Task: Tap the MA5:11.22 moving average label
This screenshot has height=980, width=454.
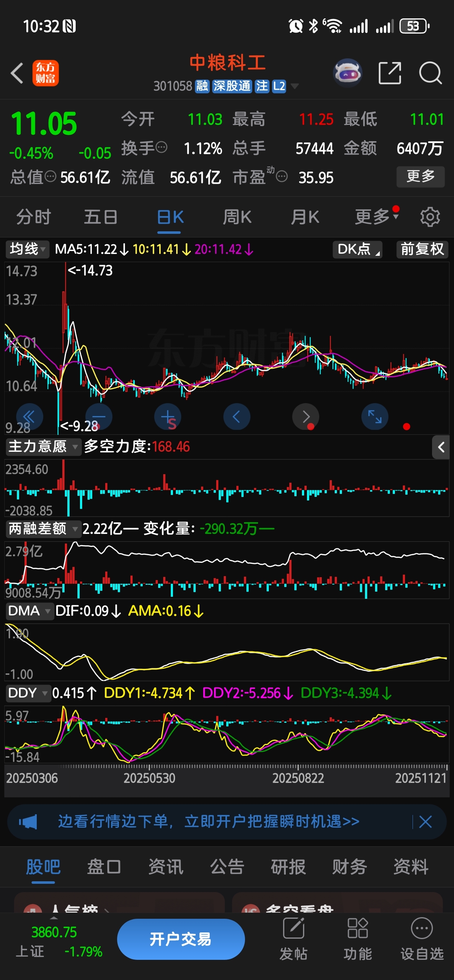Action: click(x=92, y=249)
